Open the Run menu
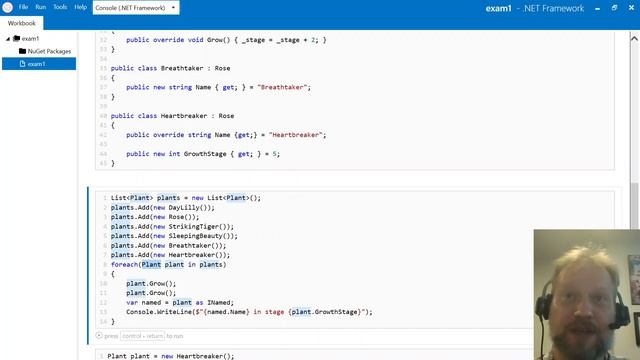 pos(40,7)
